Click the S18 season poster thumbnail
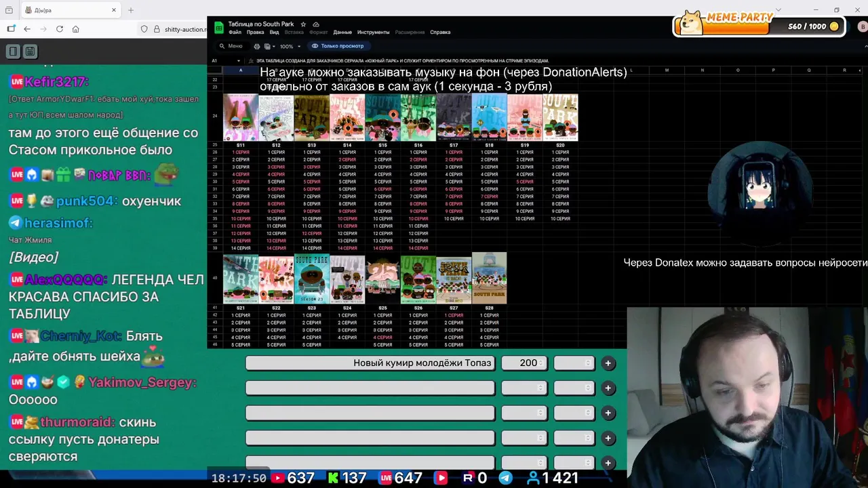Viewport: 868px width, 488px height. pos(489,117)
